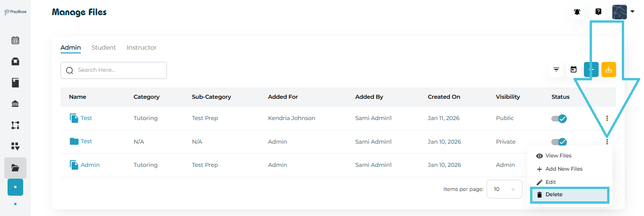The width and height of the screenshot is (644, 216).
Task: Switch to the Instructor tab
Action: click(141, 48)
